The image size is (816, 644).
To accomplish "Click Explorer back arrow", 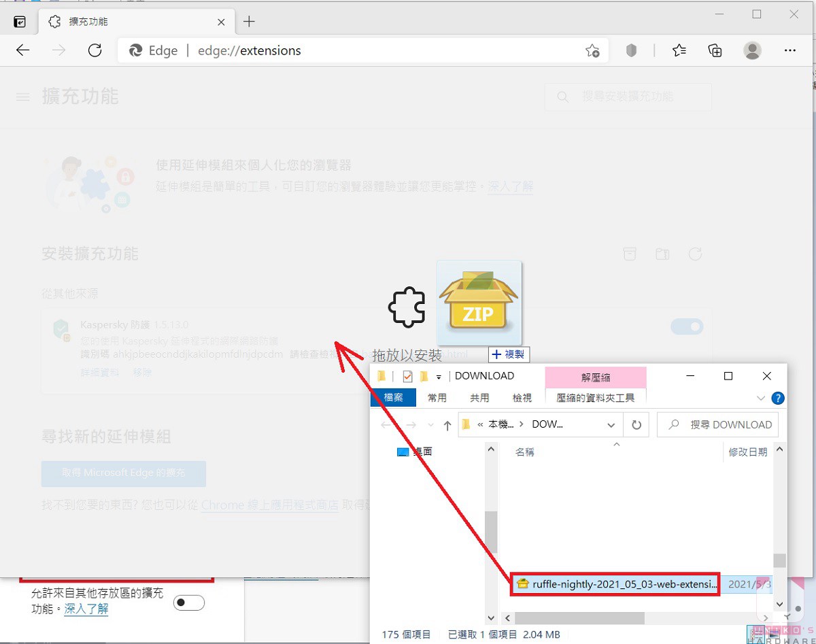I will pyautogui.click(x=386, y=425).
